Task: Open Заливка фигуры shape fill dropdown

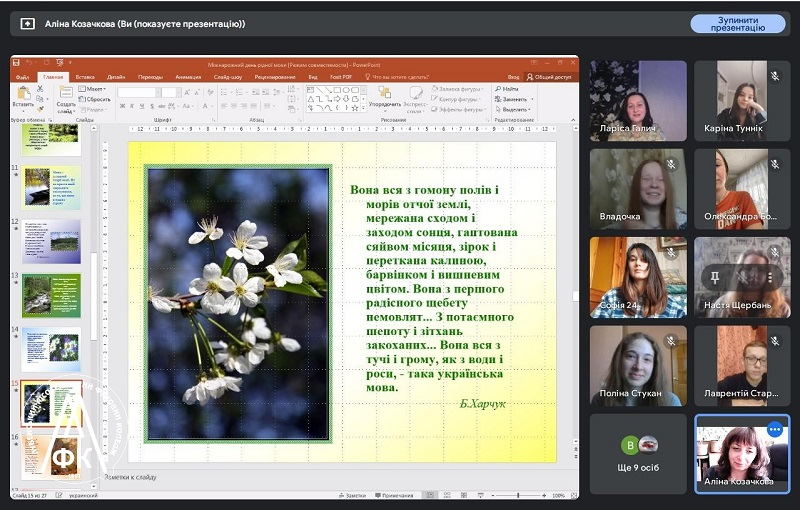Action: tap(457, 89)
